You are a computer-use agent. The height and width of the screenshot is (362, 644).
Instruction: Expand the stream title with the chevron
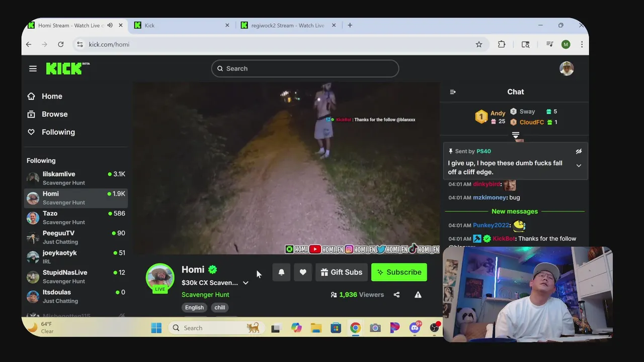pos(246,283)
